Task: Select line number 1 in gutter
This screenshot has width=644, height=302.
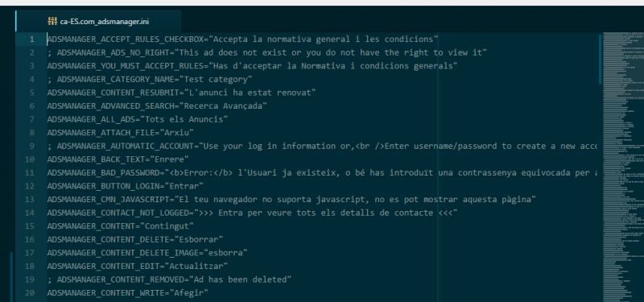Action: pos(32,39)
